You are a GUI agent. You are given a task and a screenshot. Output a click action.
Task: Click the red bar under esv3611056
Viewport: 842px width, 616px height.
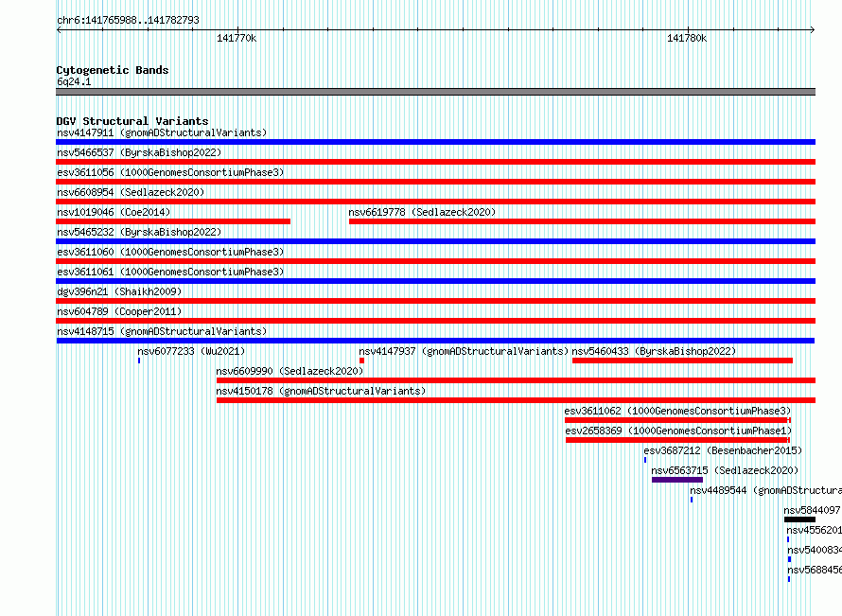coord(435,182)
